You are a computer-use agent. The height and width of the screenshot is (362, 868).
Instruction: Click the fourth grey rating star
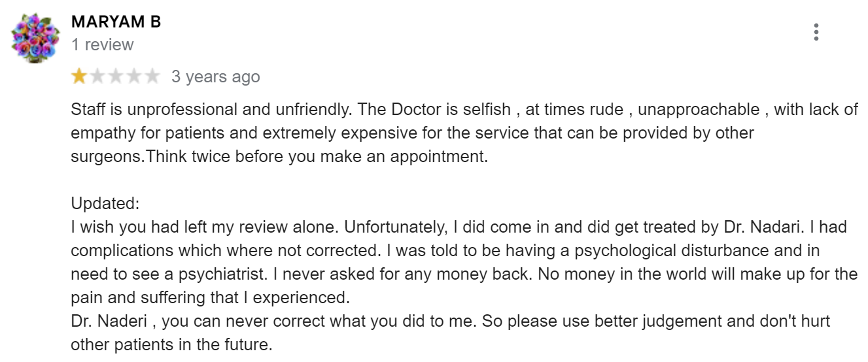click(x=133, y=77)
